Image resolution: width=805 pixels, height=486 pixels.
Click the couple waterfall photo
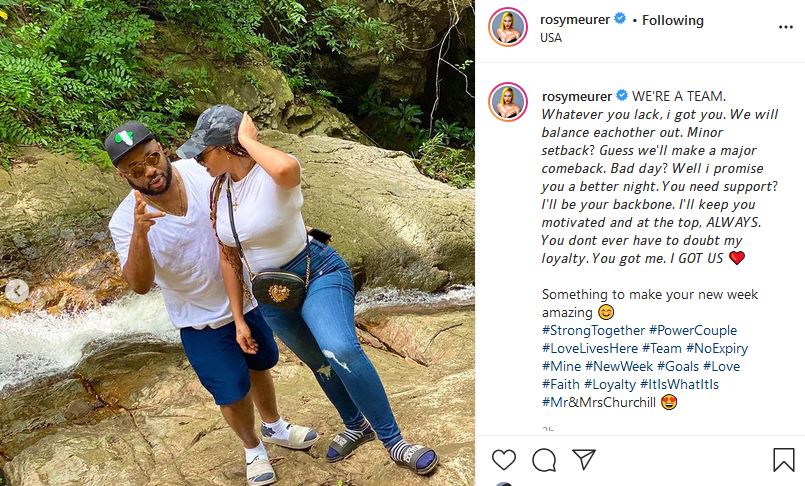237,243
